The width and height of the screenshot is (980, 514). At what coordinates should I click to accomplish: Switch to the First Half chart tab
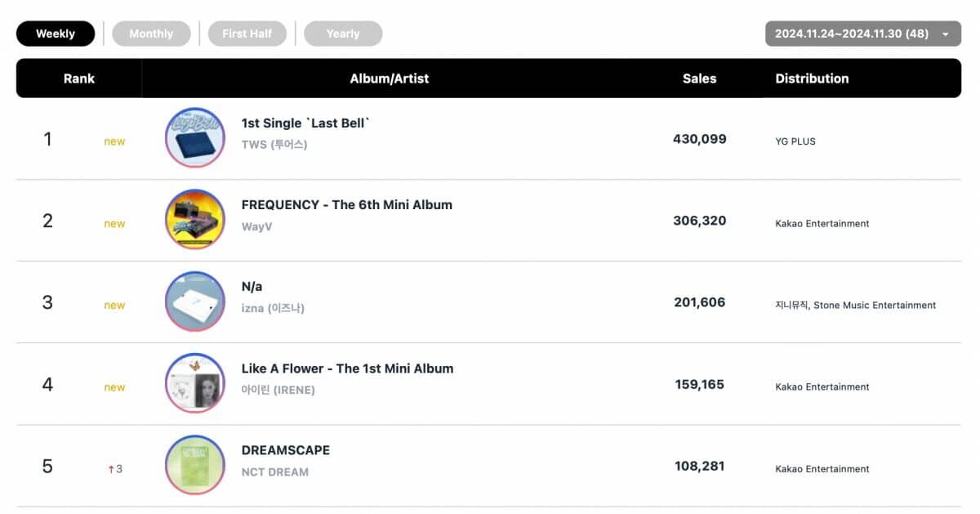click(247, 34)
